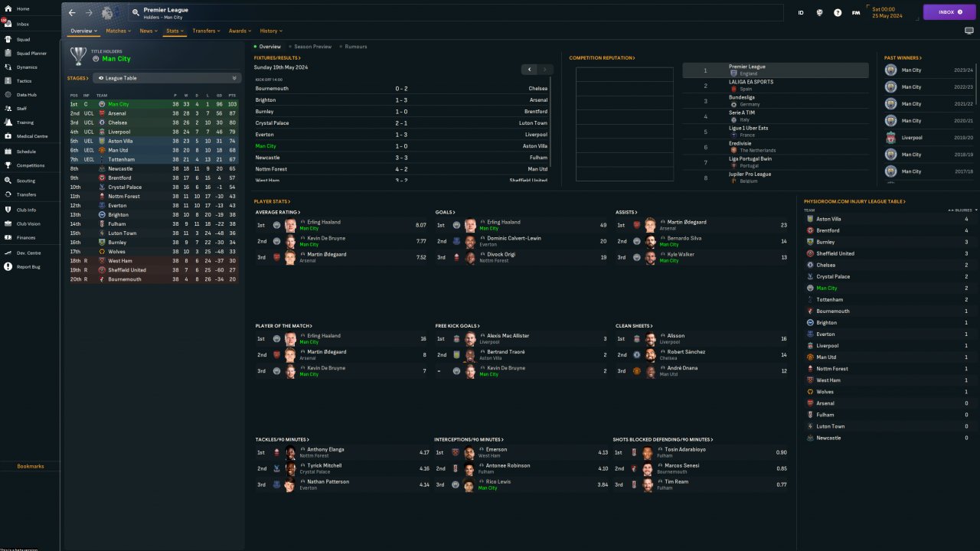Image resolution: width=980 pixels, height=551 pixels.
Task: Open Bookmarks in the sidebar
Action: coord(31,466)
